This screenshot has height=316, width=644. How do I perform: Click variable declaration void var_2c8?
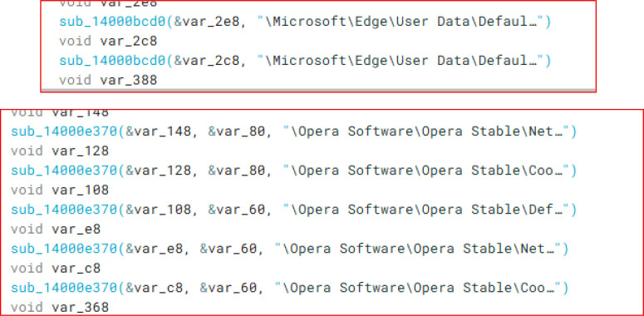pos(108,41)
